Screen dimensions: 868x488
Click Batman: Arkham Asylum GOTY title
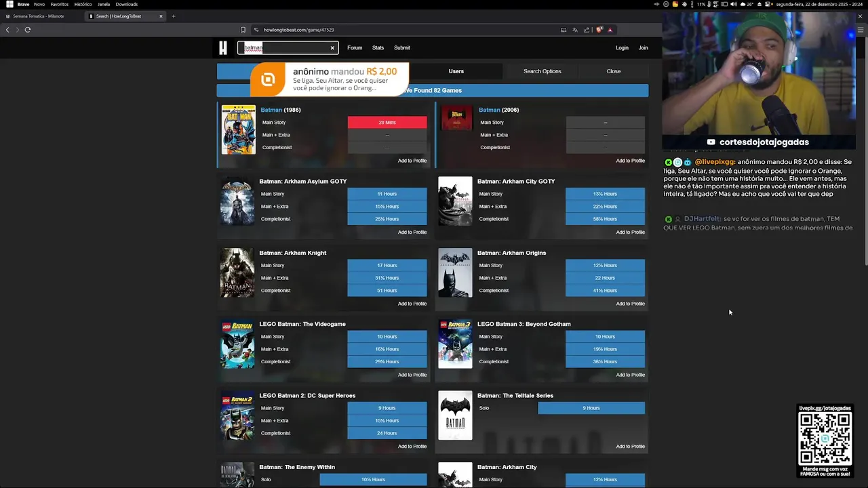click(x=302, y=182)
